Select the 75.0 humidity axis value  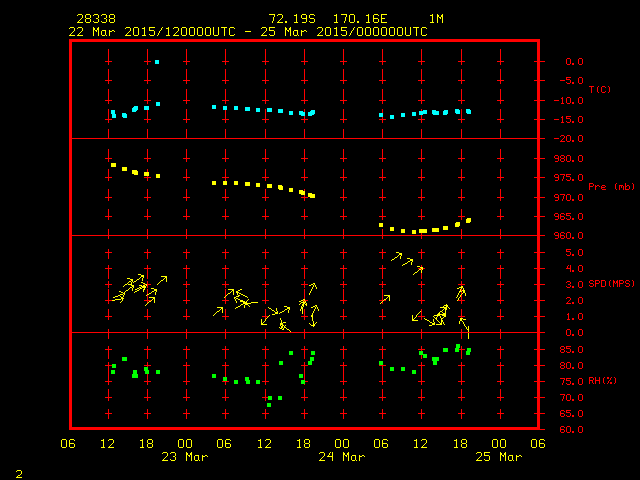click(571, 382)
